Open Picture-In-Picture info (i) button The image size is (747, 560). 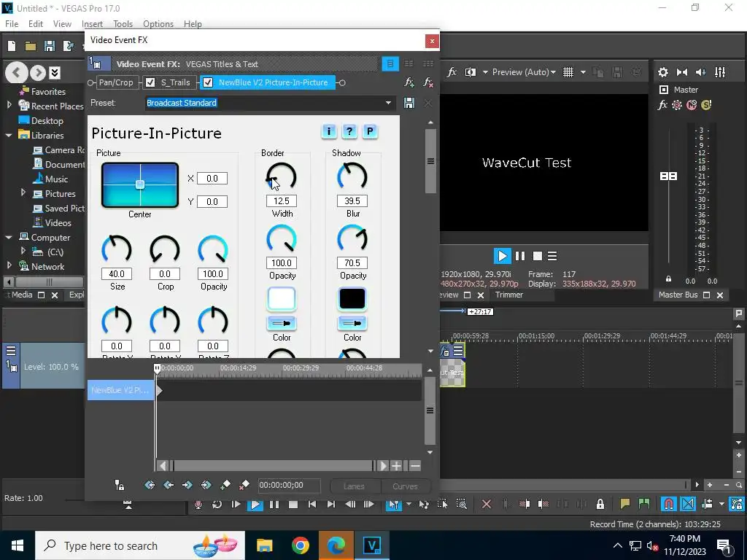coord(329,131)
